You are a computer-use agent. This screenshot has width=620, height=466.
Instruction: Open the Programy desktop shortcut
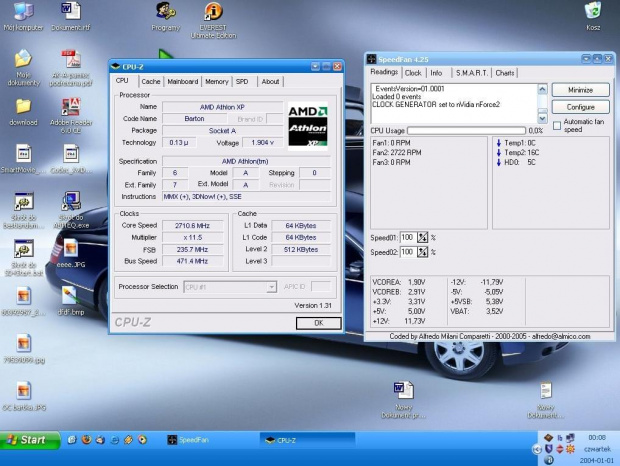pos(166,17)
